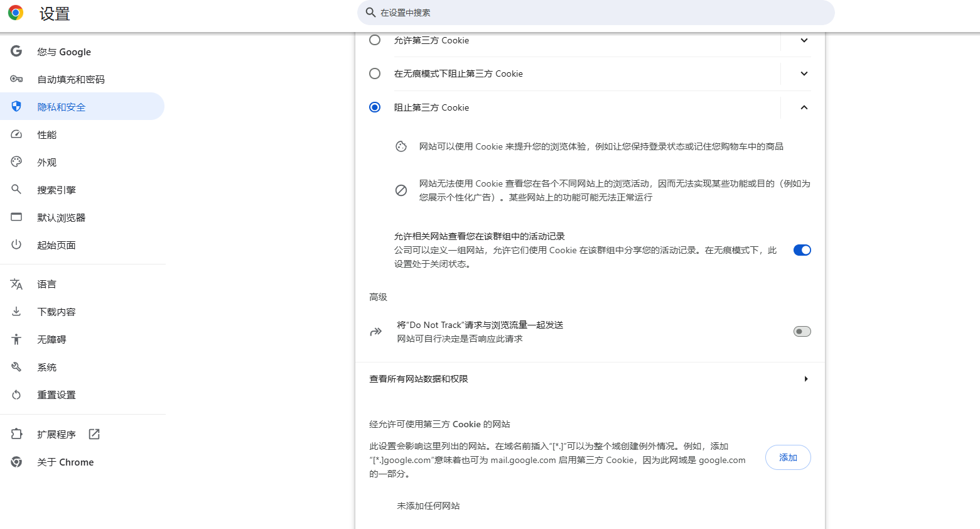Click the download icon for 下载内容

(16, 312)
